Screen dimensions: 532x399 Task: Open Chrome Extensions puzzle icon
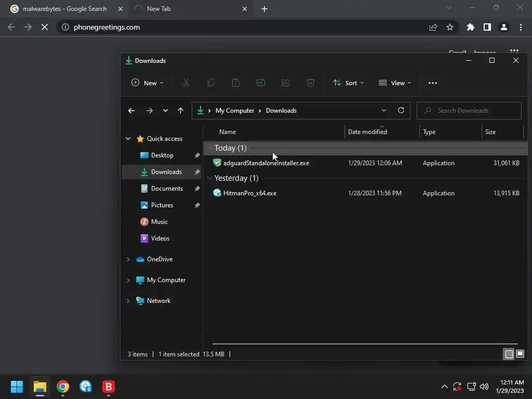tap(470, 27)
